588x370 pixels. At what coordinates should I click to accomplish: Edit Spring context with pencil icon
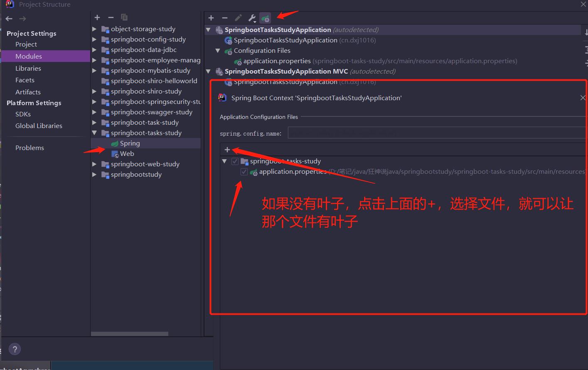point(238,18)
